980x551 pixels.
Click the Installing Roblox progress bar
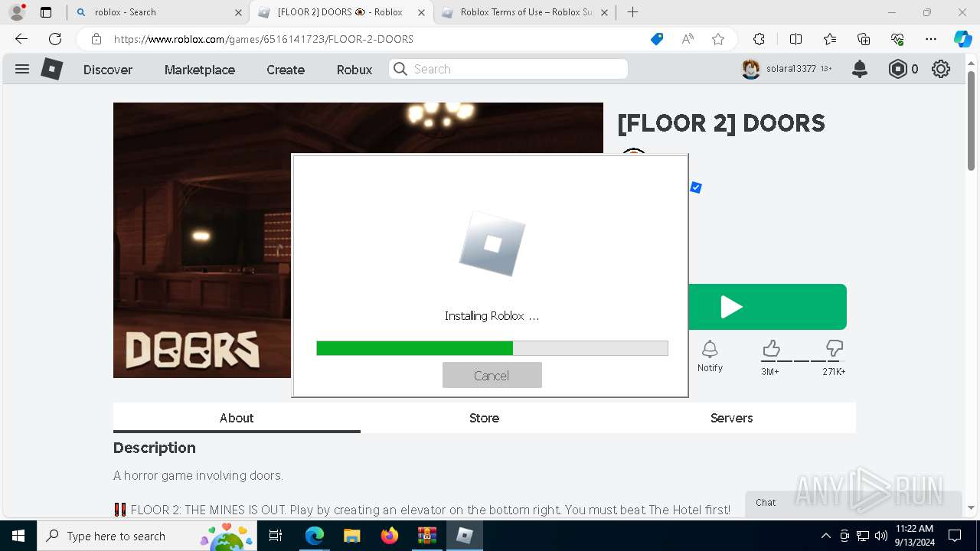(492, 348)
